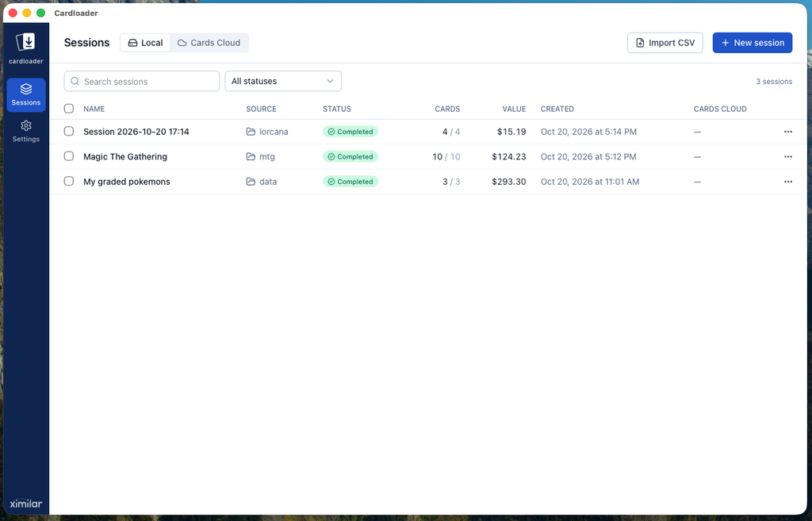Click the New session button

coord(753,43)
